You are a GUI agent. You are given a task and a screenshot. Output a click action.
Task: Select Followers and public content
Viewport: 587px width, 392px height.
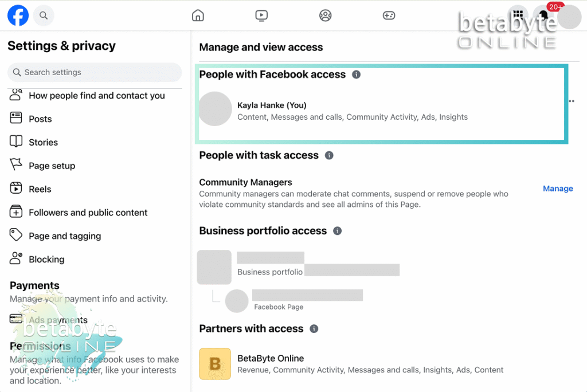(x=88, y=213)
